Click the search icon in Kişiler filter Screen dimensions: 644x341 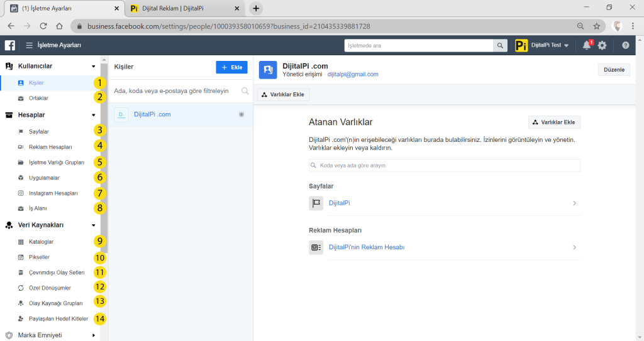coord(245,91)
